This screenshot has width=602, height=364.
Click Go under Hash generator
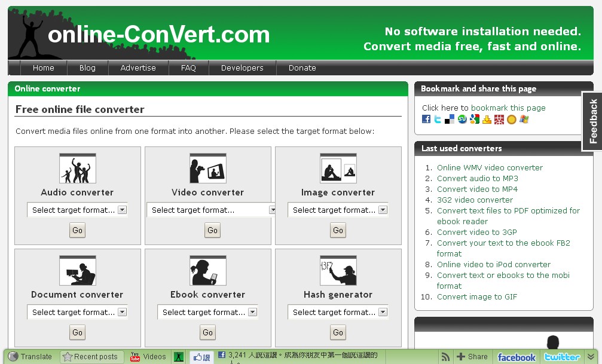tap(338, 332)
